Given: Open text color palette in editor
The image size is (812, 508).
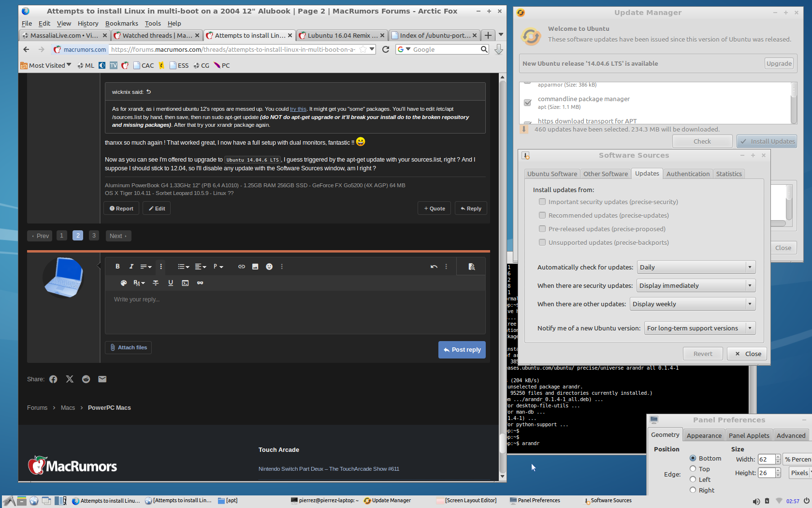Looking at the screenshot, I should click(124, 283).
